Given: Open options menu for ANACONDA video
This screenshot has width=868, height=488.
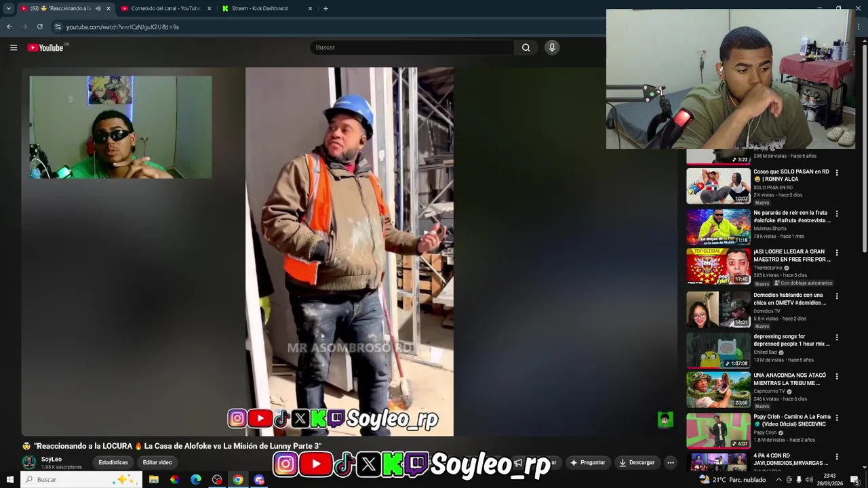Looking at the screenshot, I should click(x=837, y=376).
